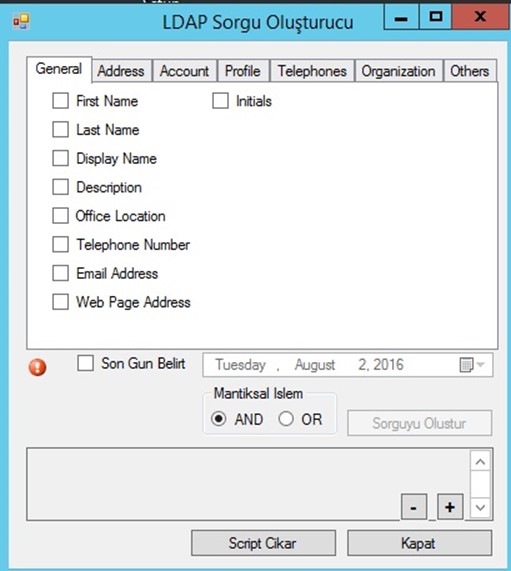Click the scroll up arrow in query box
The width and height of the screenshot is (511, 571).
[x=480, y=462]
